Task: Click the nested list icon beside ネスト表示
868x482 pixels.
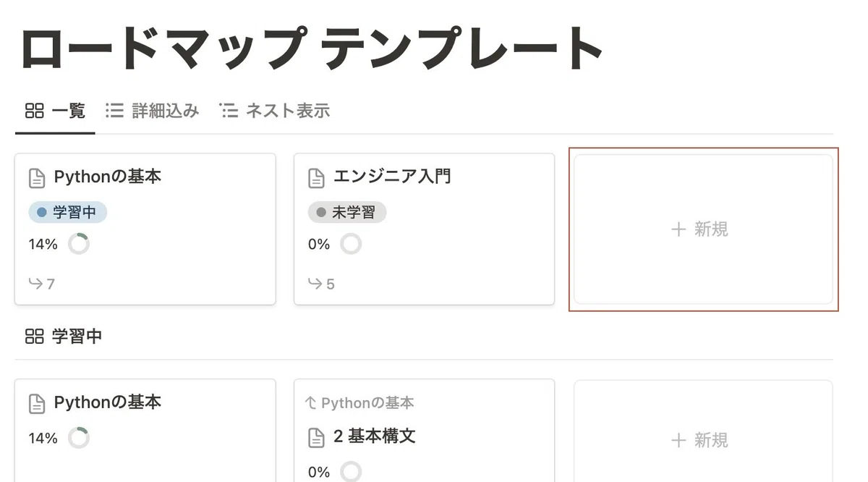Action: [229, 111]
